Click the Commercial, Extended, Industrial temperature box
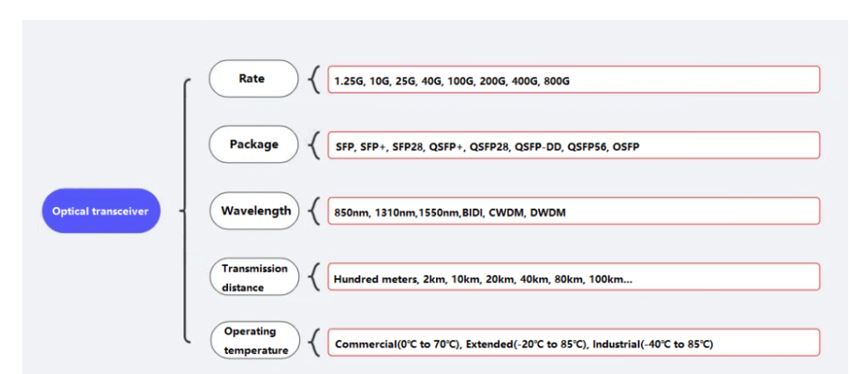 (573, 343)
